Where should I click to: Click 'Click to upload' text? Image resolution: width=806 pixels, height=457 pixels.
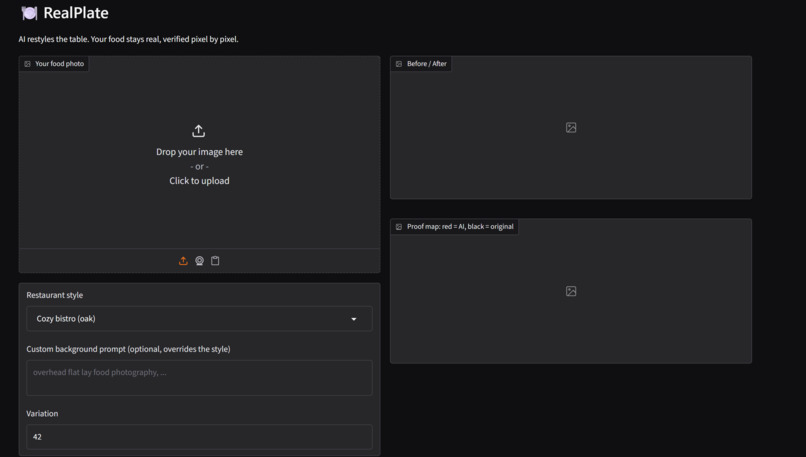pyautogui.click(x=199, y=181)
